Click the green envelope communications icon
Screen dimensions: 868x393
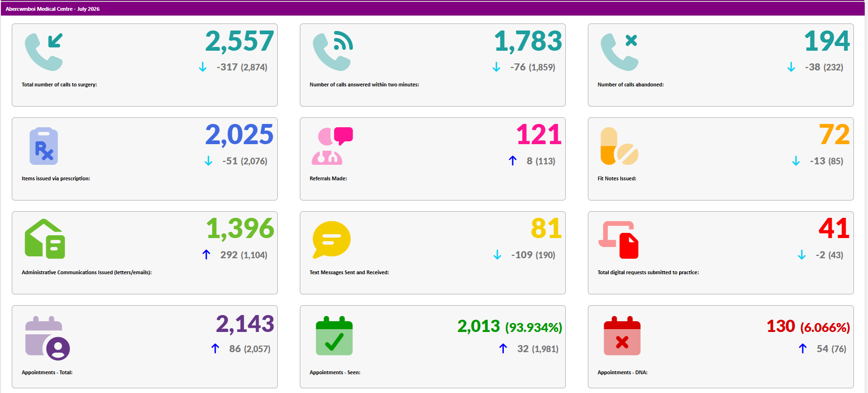(x=45, y=239)
